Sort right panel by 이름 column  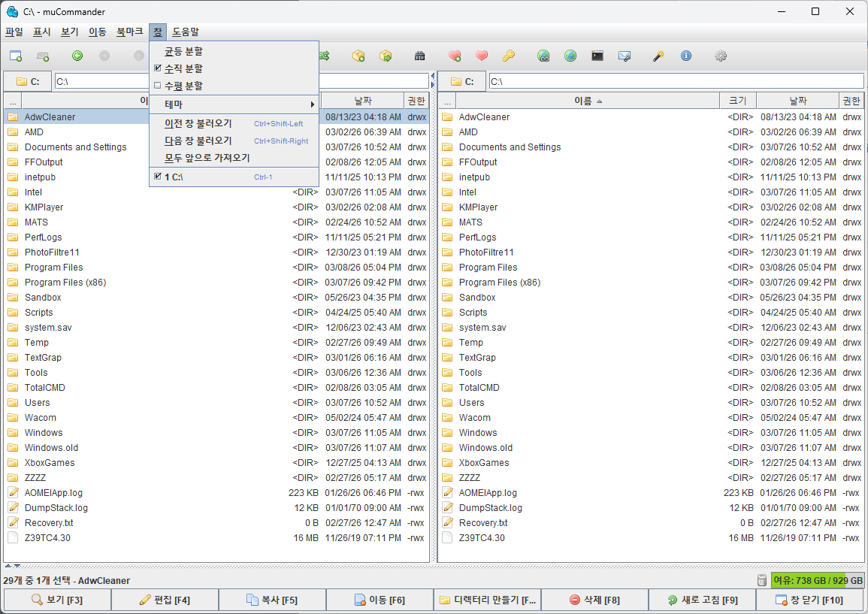click(x=588, y=101)
